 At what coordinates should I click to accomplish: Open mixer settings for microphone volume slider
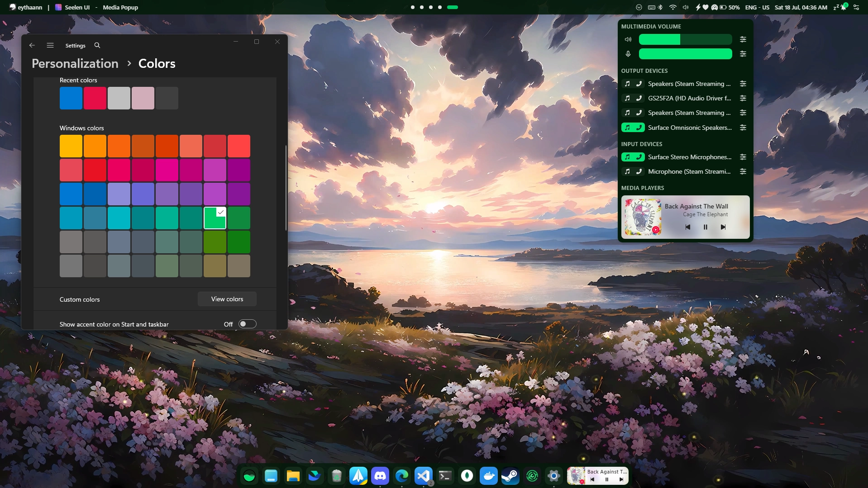pyautogui.click(x=743, y=54)
